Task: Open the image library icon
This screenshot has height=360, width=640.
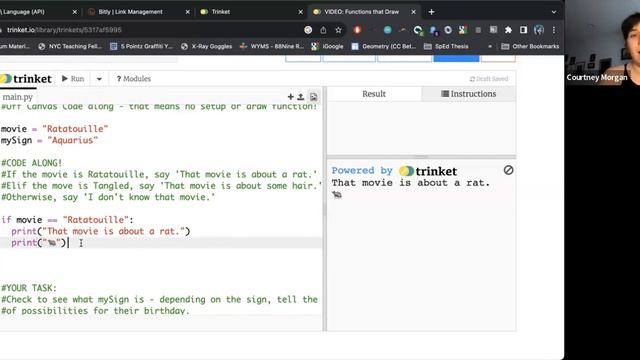Action: pos(313,97)
